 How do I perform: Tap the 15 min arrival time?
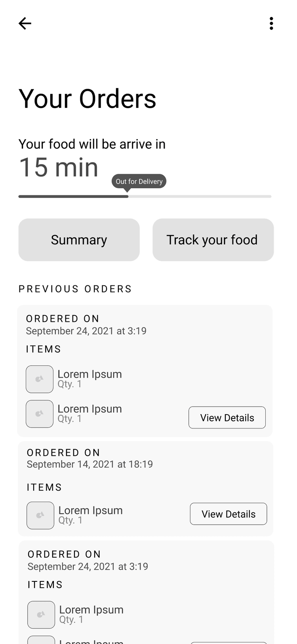pos(59,167)
